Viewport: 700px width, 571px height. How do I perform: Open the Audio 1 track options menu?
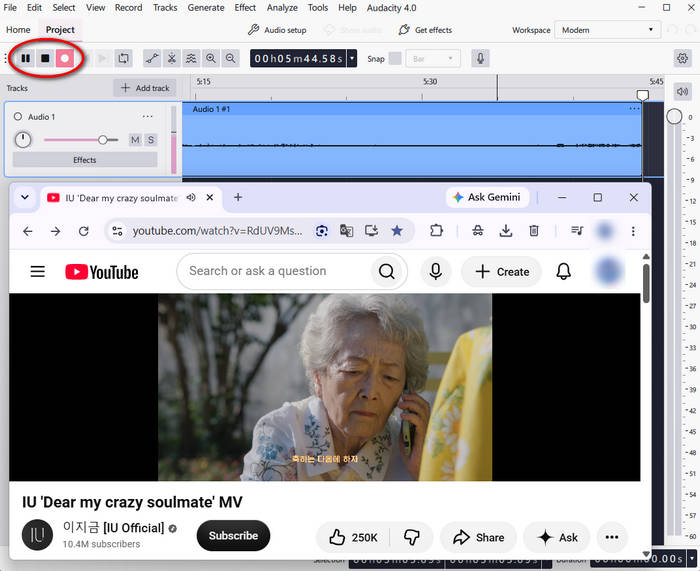point(147,117)
